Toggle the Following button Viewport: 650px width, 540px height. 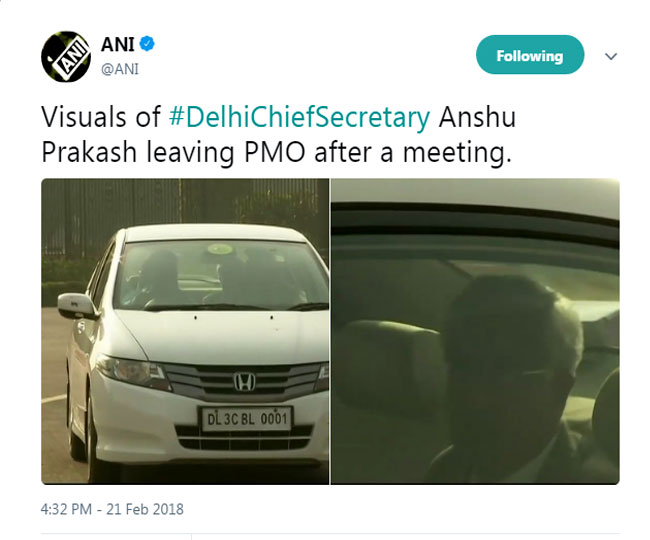530,55
